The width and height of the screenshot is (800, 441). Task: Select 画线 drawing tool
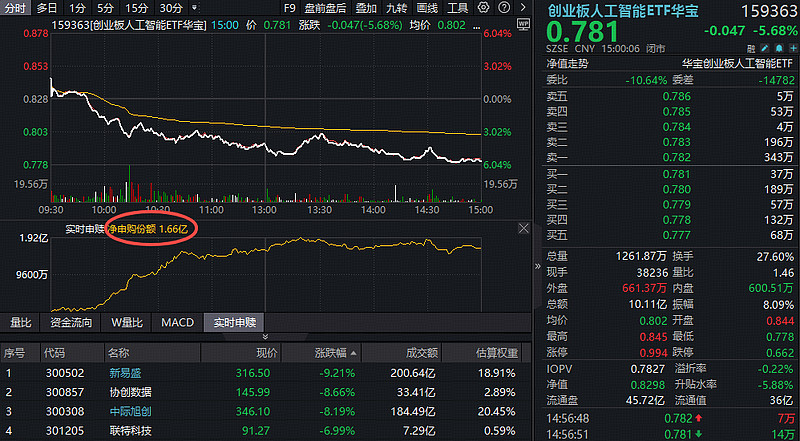click(427, 8)
